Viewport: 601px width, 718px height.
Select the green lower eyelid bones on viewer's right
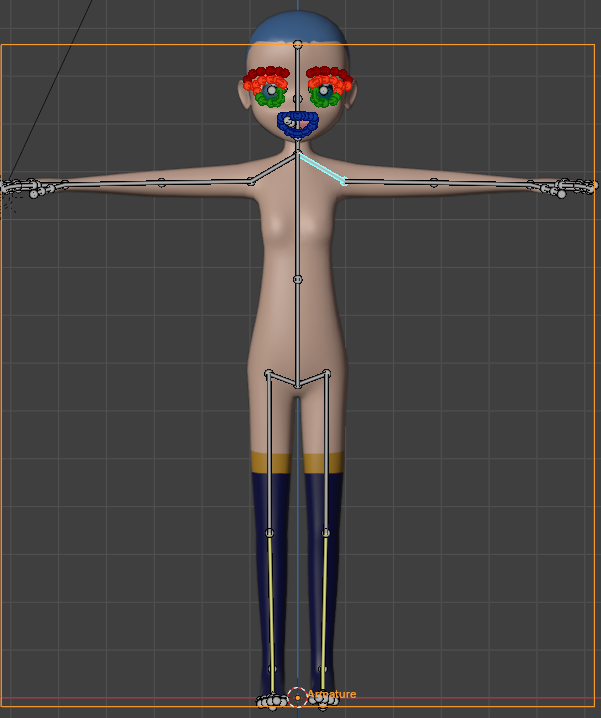tap(325, 99)
